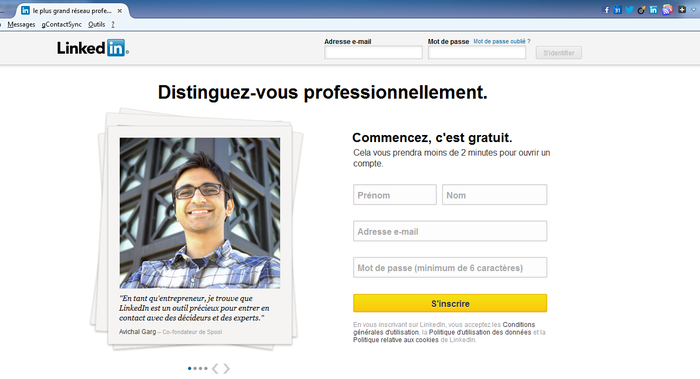Select the second carousel dot
This screenshot has width=700, height=379.
[195, 368]
